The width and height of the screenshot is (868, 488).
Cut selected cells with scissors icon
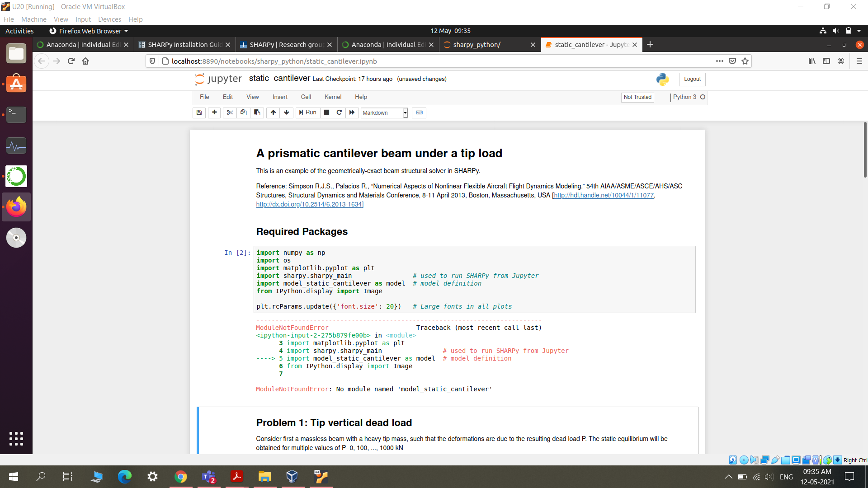coord(230,113)
